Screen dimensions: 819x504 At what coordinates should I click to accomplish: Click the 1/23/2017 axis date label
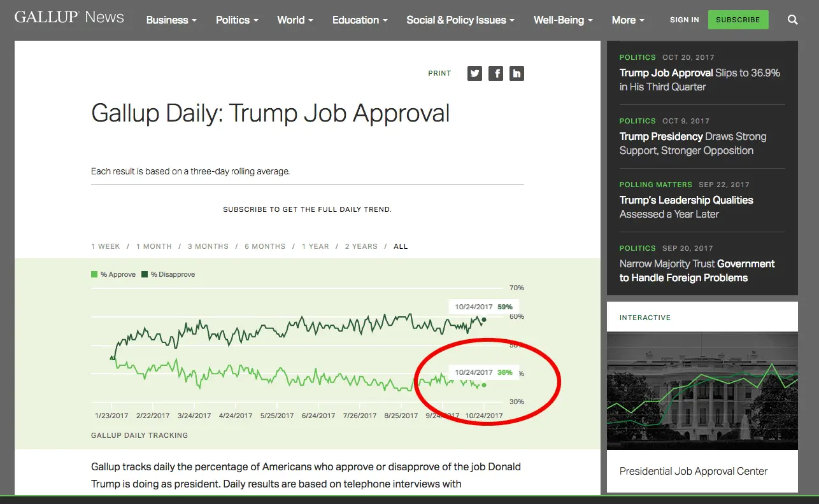tap(111, 416)
